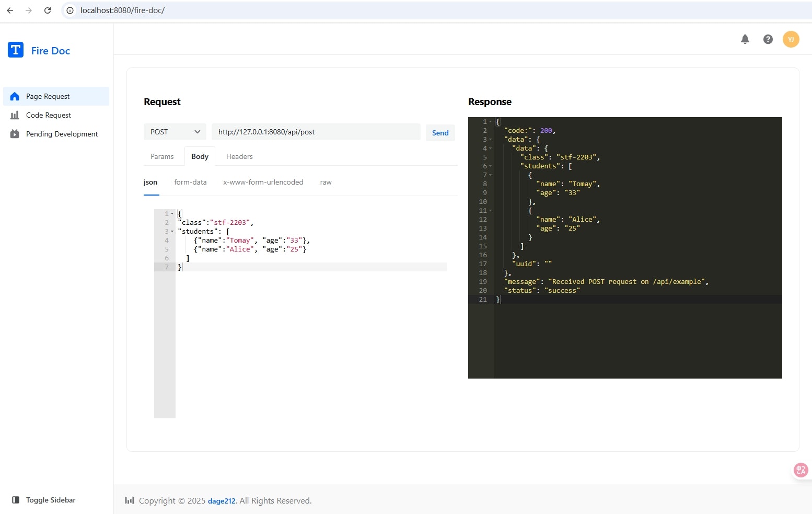Viewport: 812px width, 514px height.
Task: Click the 200 code value in response
Action: tap(546, 130)
